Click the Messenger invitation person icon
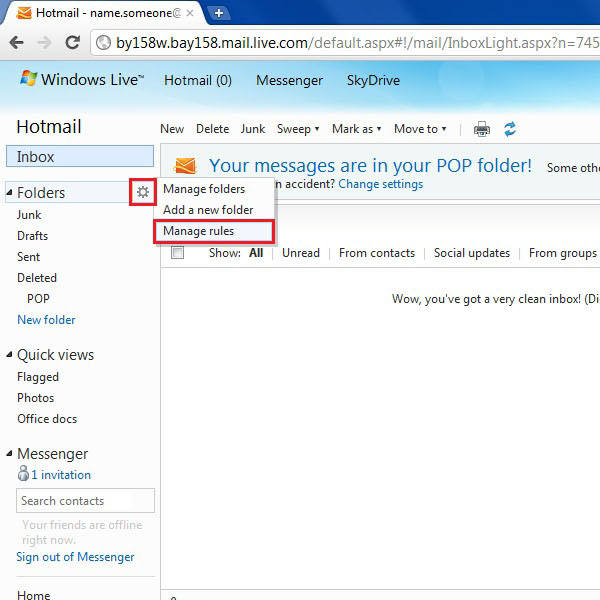This screenshot has height=600, width=600. pyautogui.click(x=23, y=474)
